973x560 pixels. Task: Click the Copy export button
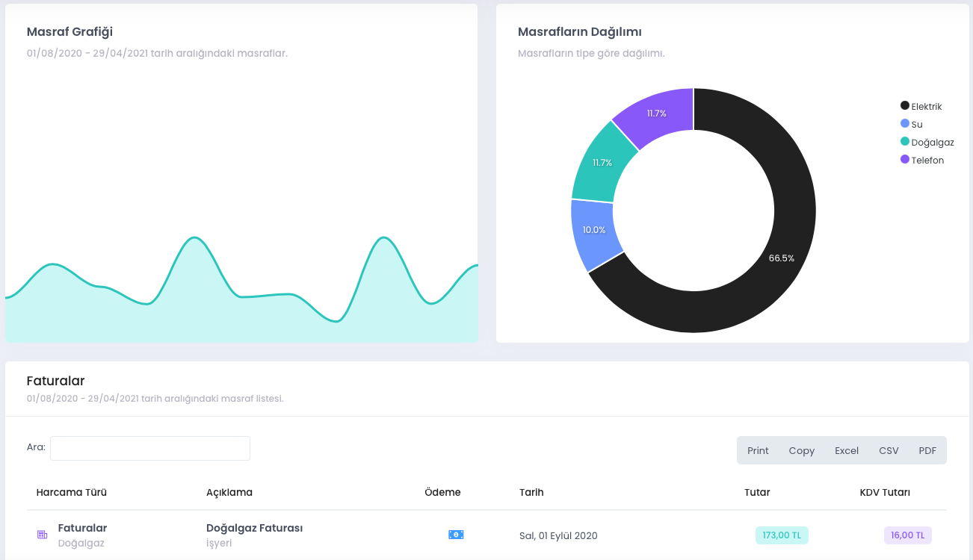click(801, 450)
